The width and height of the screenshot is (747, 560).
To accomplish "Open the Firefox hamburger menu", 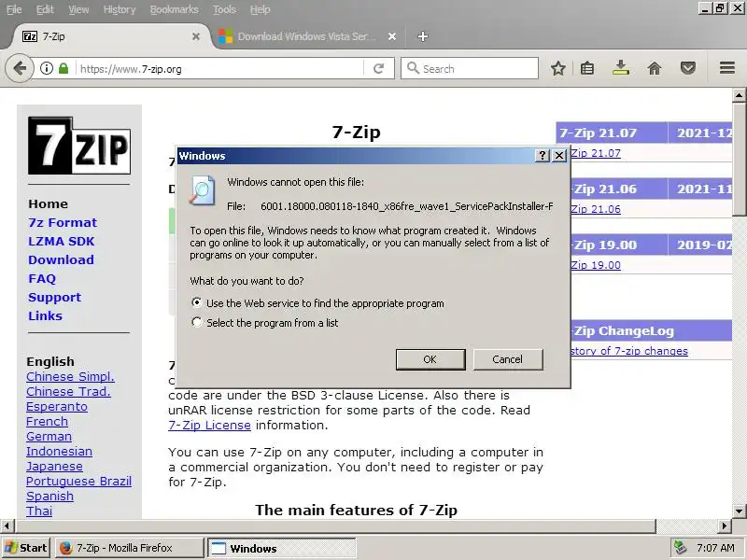I will point(727,68).
